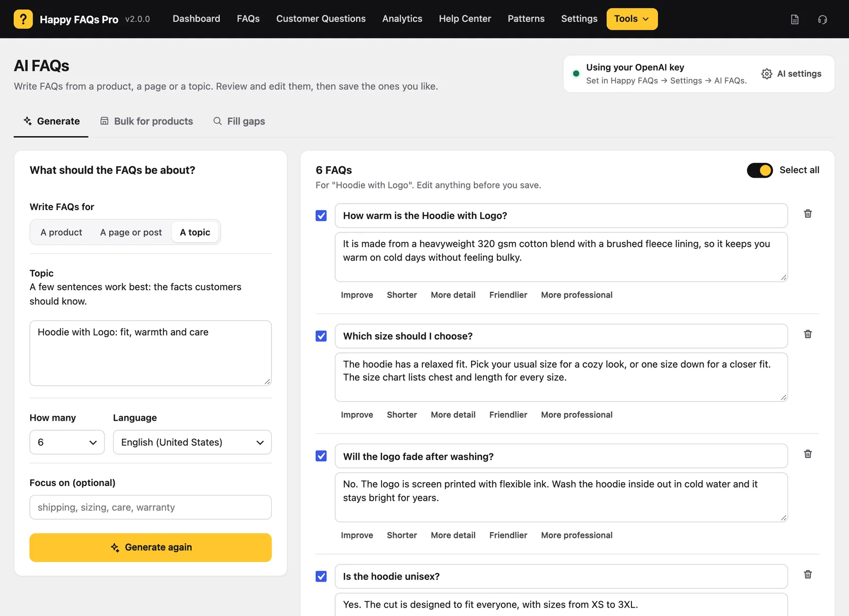Go to Dashboard in top navigation
Viewport: 849px width, 616px height.
pyautogui.click(x=196, y=19)
